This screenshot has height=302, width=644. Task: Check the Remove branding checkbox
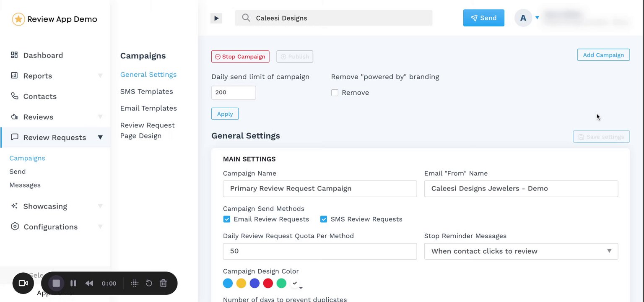pyautogui.click(x=335, y=93)
